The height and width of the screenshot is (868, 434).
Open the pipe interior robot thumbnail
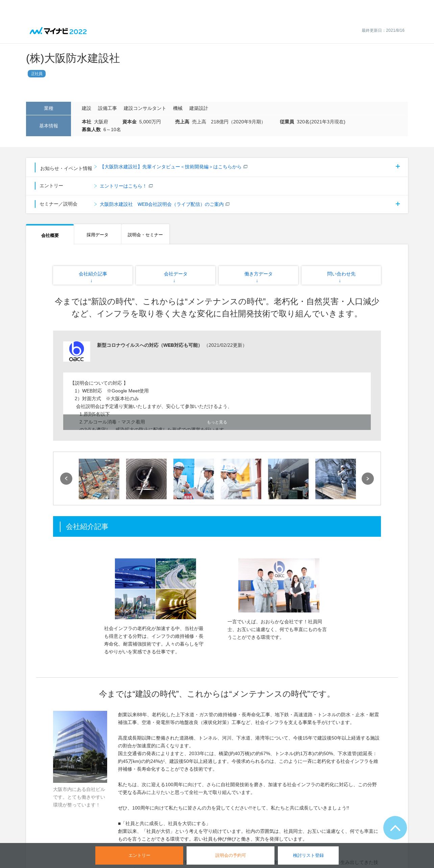146,479
